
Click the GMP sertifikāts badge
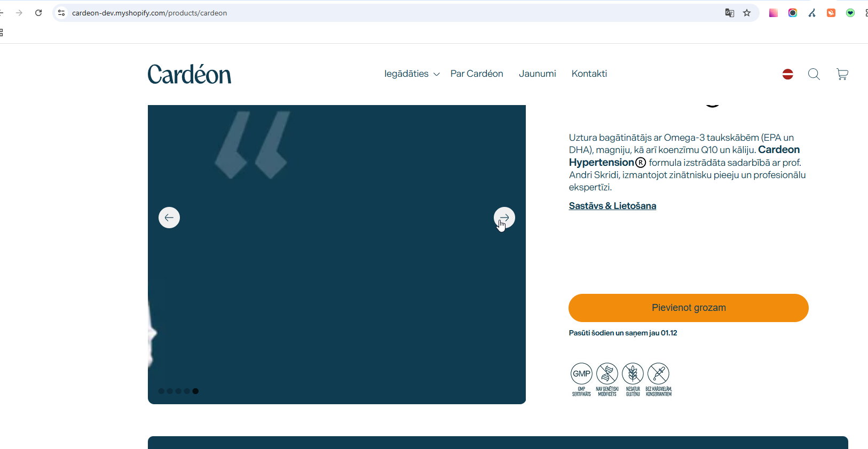coord(581,380)
